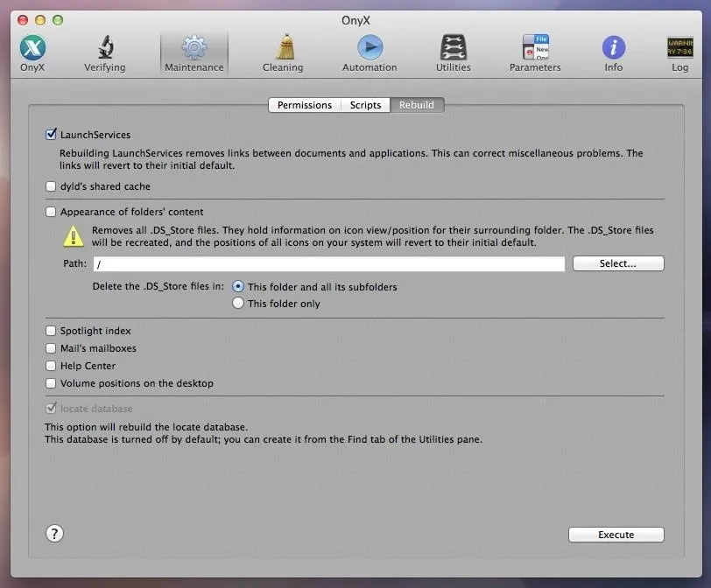Click the question mark help button
Viewport: 711px width, 588px height.
[x=54, y=534]
